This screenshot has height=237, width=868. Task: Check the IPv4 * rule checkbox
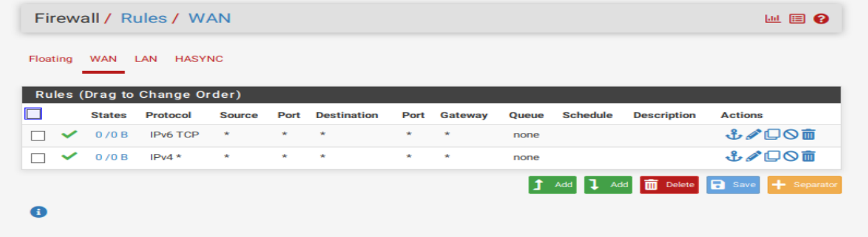pos(38,158)
